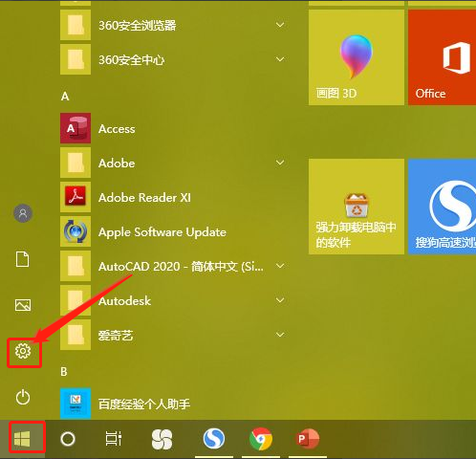The image size is (476, 459).
Task: Click the Windows Start button
Action: (22, 439)
